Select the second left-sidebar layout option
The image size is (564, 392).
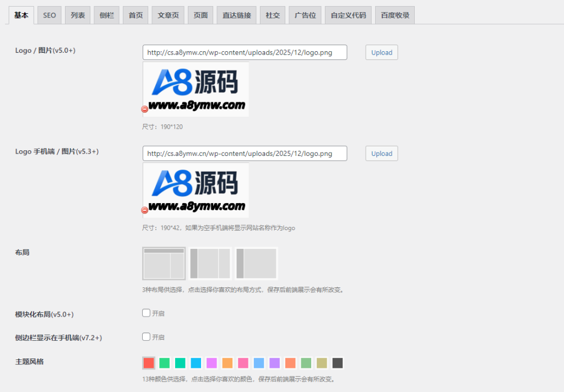click(210, 263)
